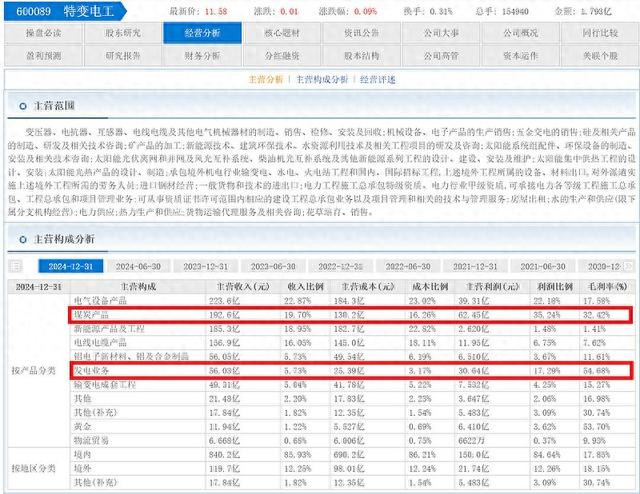This screenshot has height=494, width=640.
Task: Click the 主营利润(元) column header
Action: [492, 287]
